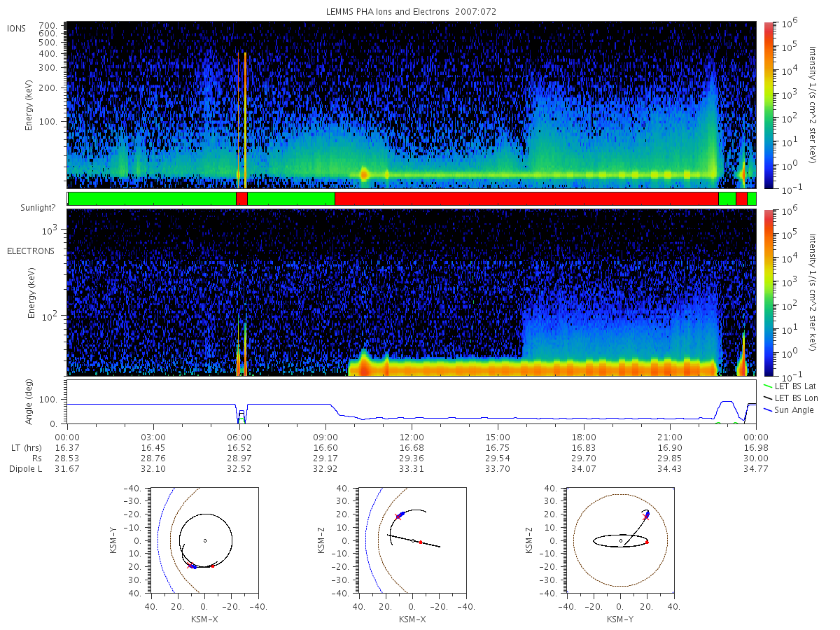Screen dimensions: 840x630
Task: Click the 12:00 time axis tick label
Action: pos(412,437)
